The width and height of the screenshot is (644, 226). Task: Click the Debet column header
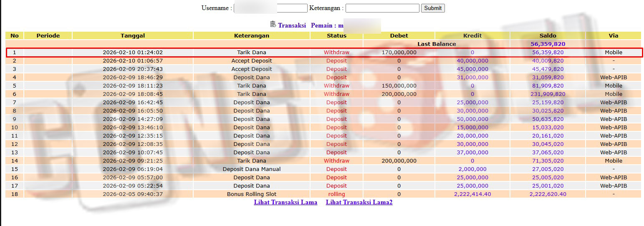click(399, 35)
